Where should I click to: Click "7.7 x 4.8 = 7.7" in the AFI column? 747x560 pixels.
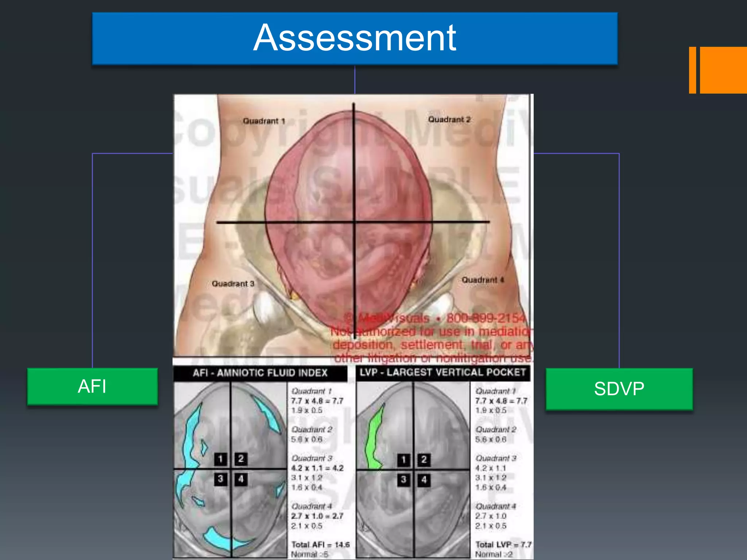[x=317, y=401]
